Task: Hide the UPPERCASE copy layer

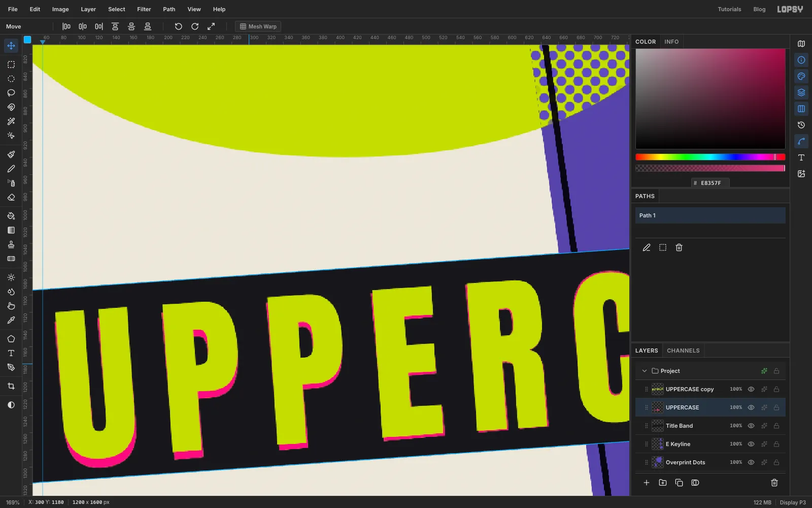Action: [751, 389]
